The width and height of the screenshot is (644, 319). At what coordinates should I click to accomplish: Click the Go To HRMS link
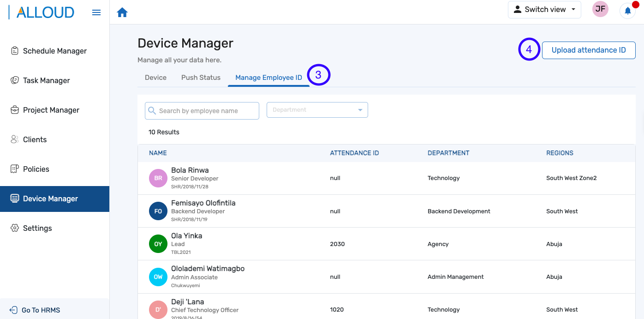(41, 310)
